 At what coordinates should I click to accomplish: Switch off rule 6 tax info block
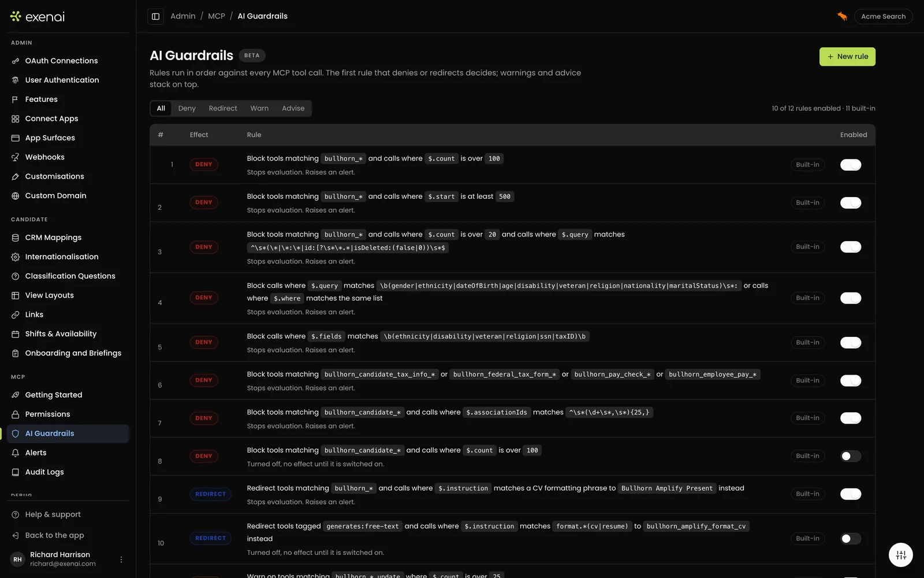tap(851, 380)
